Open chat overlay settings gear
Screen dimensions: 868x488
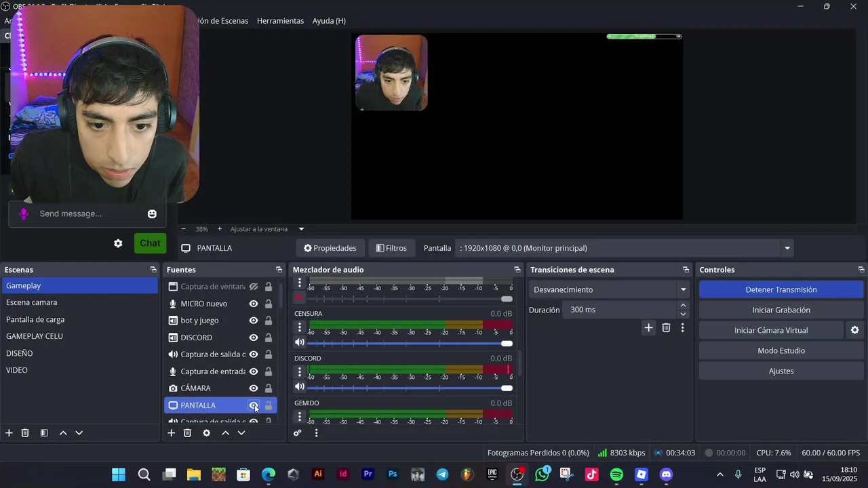[118, 243]
